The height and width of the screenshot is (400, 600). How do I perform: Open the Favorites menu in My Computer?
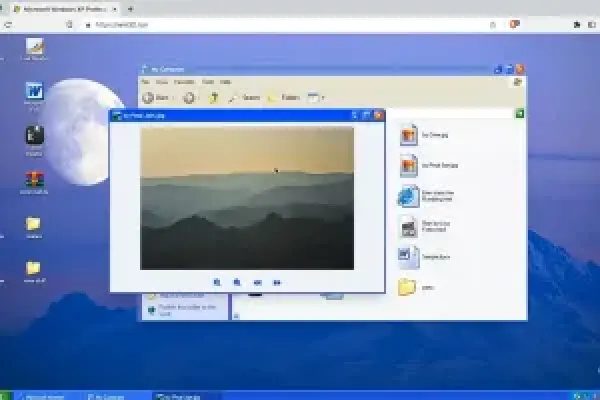point(184,82)
